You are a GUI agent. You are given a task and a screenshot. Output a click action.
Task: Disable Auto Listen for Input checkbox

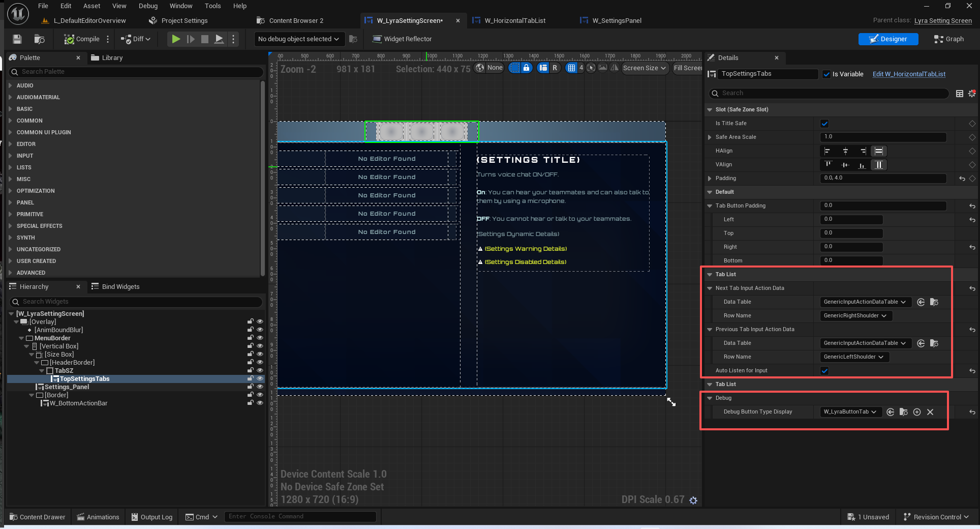824,371
